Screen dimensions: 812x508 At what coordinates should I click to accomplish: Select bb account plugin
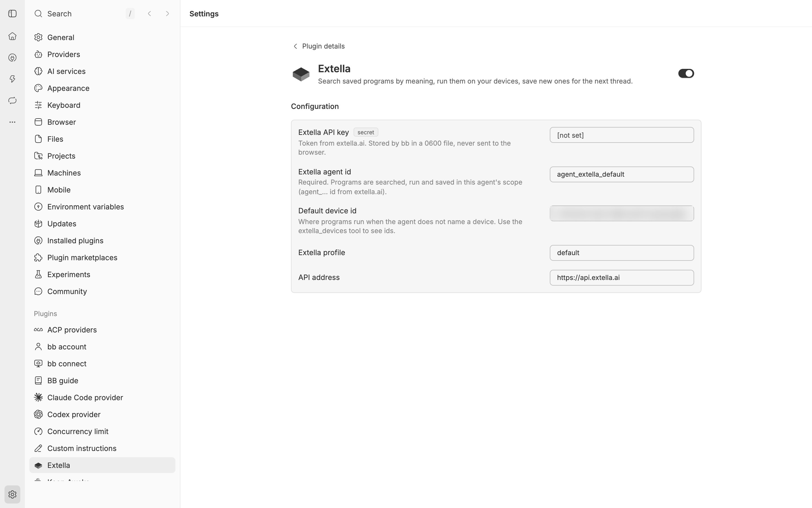tap(102, 346)
